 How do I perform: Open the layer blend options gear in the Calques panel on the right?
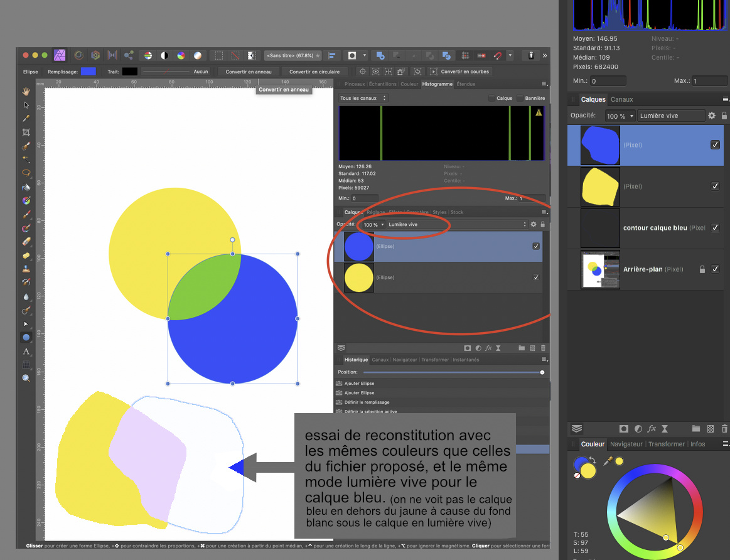711,116
